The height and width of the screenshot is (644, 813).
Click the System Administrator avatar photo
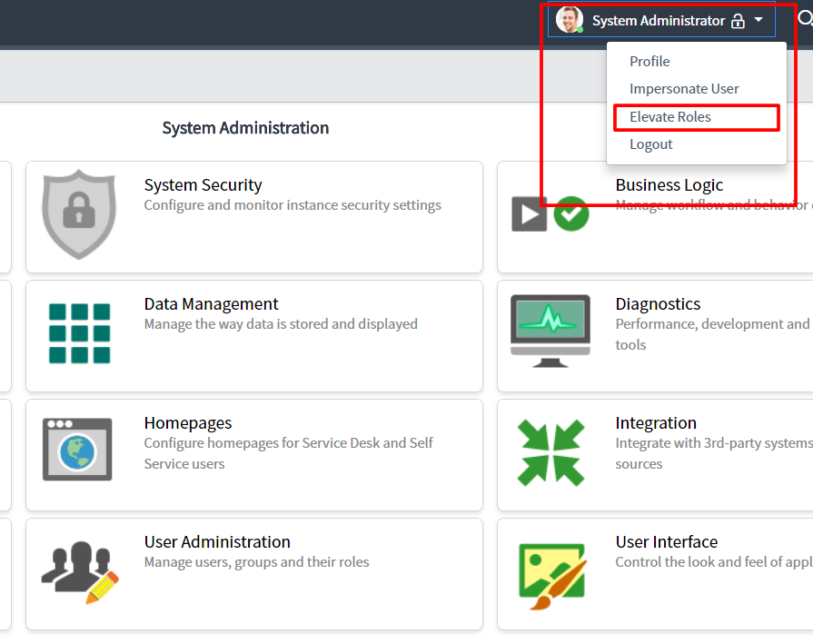570,20
